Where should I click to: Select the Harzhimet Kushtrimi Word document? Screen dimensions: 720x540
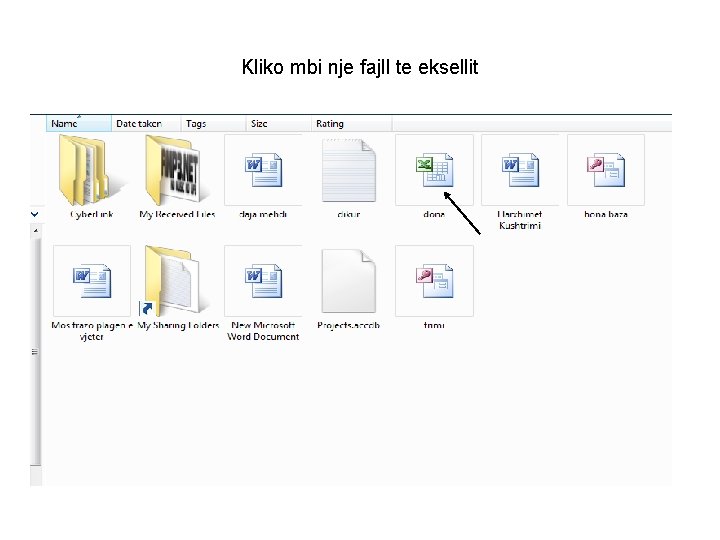pos(520,182)
